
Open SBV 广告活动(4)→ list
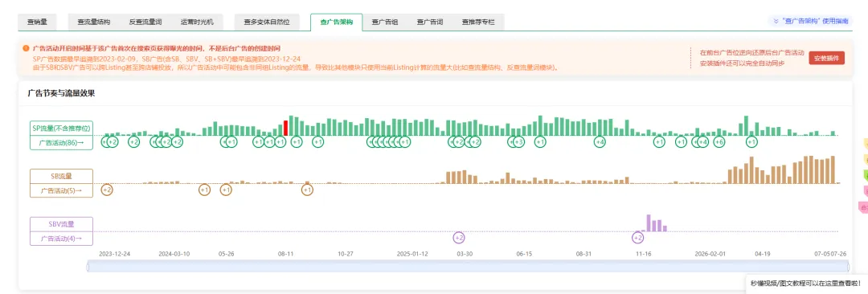(x=61, y=239)
